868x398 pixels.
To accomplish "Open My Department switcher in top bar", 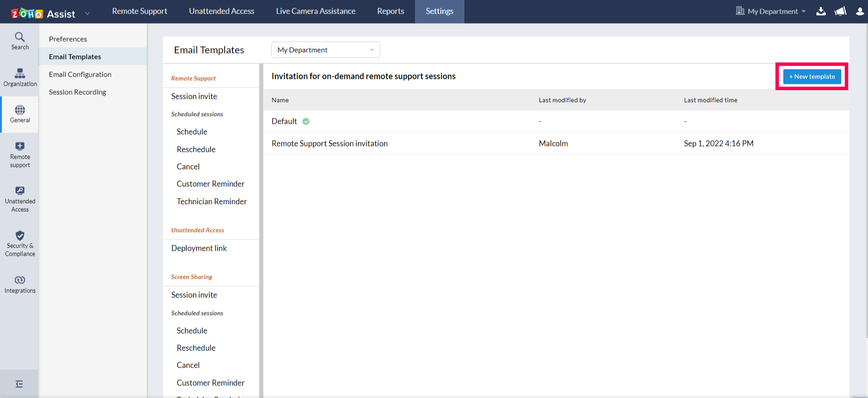I will coord(772,11).
